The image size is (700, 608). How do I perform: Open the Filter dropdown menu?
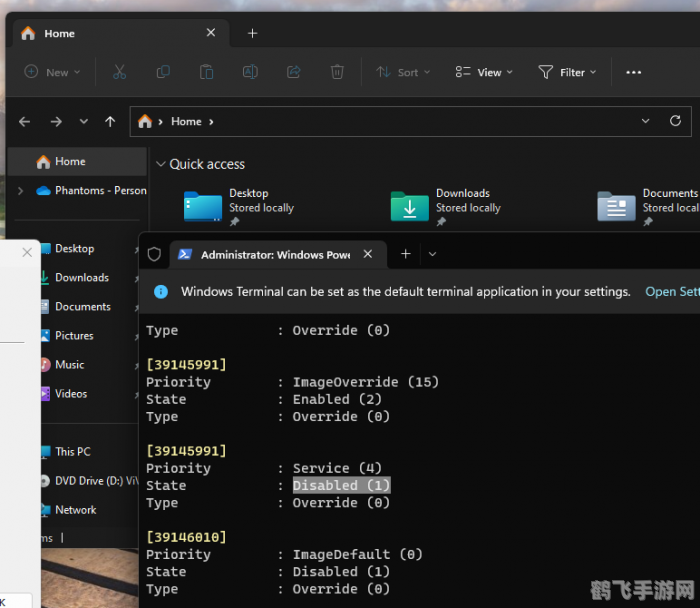[567, 72]
